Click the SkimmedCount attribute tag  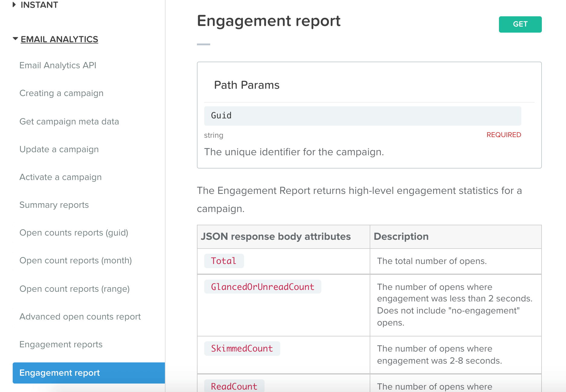click(x=242, y=349)
